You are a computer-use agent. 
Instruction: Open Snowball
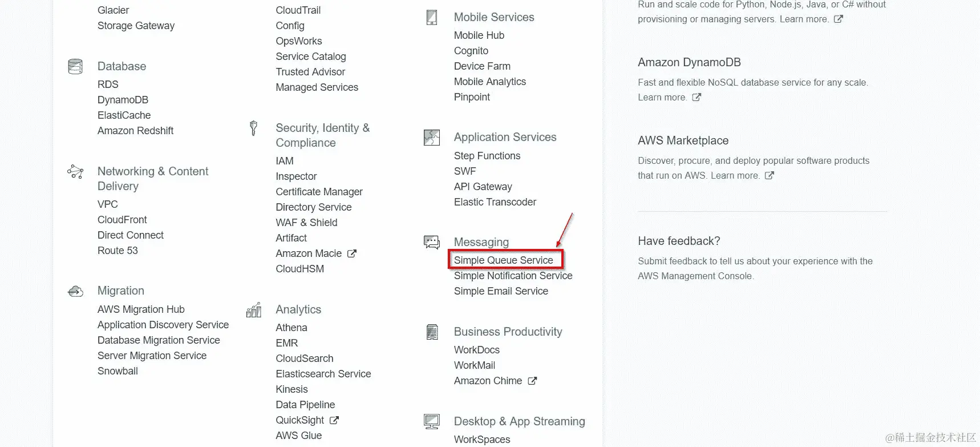point(118,371)
